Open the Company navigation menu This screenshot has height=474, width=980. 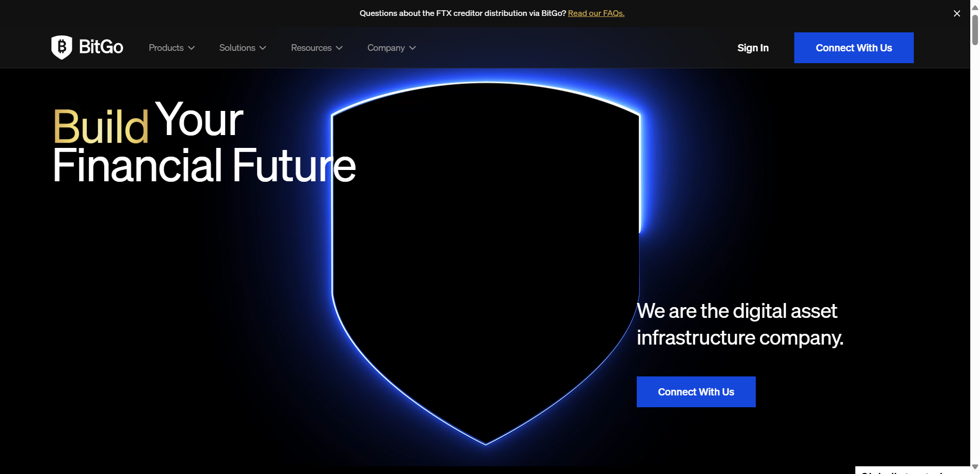tap(386, 48)
